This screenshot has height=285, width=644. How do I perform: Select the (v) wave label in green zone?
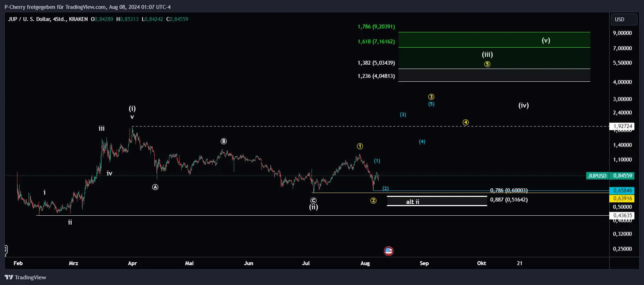click(546, 40)
